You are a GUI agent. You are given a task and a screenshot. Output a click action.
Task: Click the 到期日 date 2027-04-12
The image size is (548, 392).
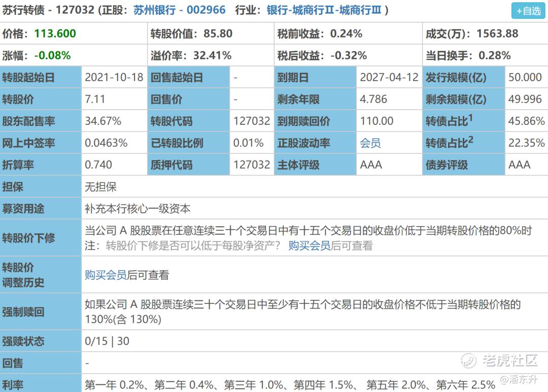[x=389, y=77]
